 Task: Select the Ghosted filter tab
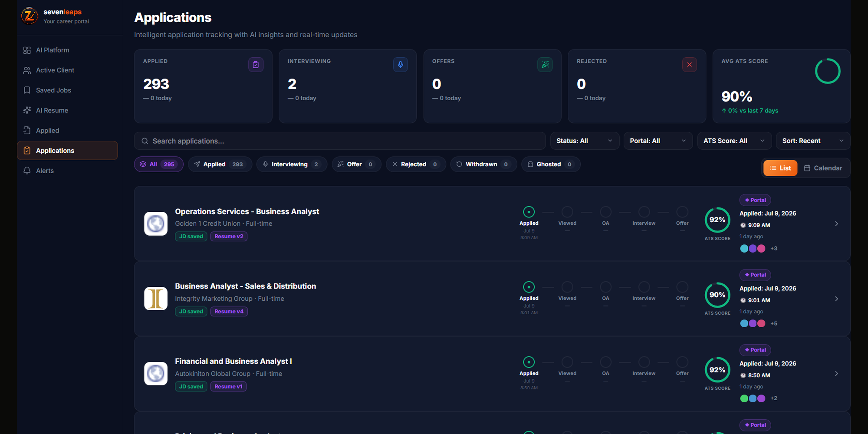(x=551, y=164)
